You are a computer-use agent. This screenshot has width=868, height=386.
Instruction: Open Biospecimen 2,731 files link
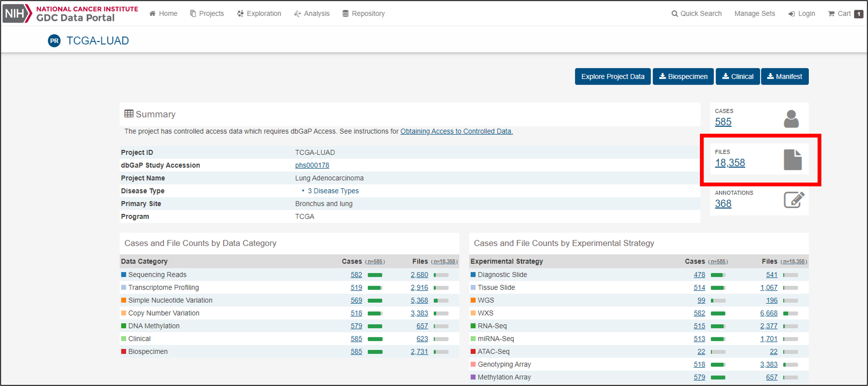tap(419, 352)
